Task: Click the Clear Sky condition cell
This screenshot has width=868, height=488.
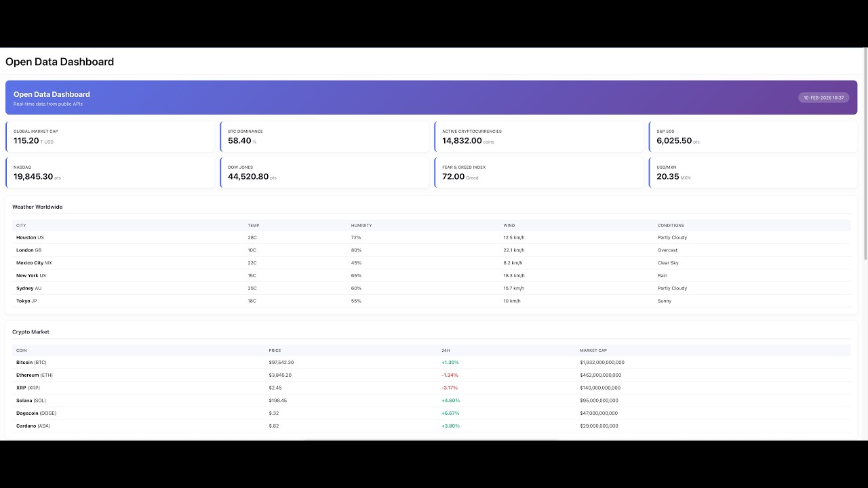Action: click(668, 263)
